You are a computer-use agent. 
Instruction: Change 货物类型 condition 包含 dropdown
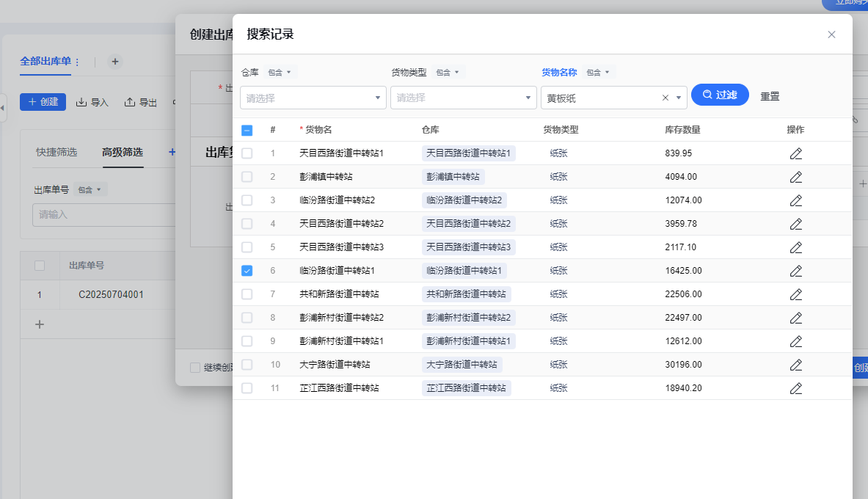pyautogui.click(x=448, y=73)
